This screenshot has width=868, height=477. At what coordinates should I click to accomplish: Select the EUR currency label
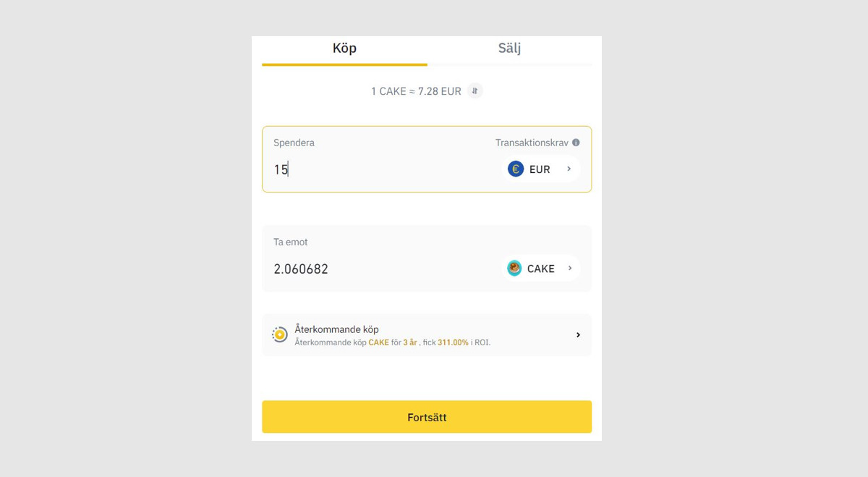pos(540,169)
